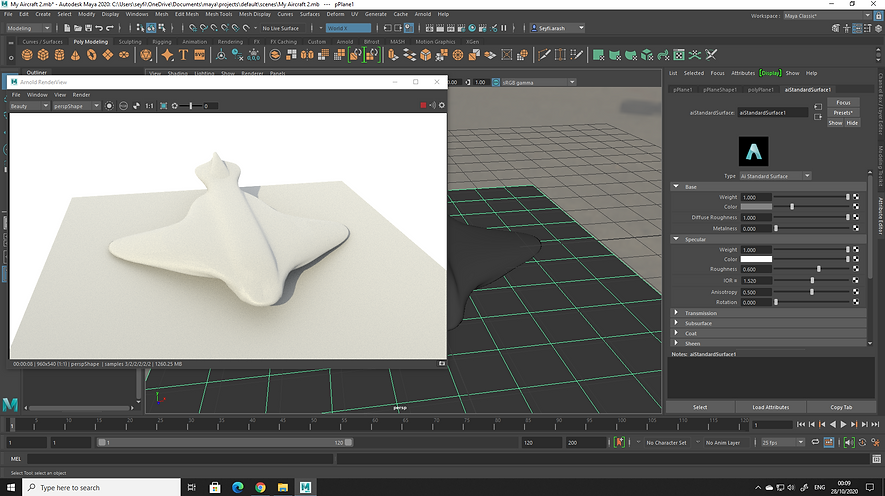Toggle the sRGB gamma view transform icon

tap(496, 82)
